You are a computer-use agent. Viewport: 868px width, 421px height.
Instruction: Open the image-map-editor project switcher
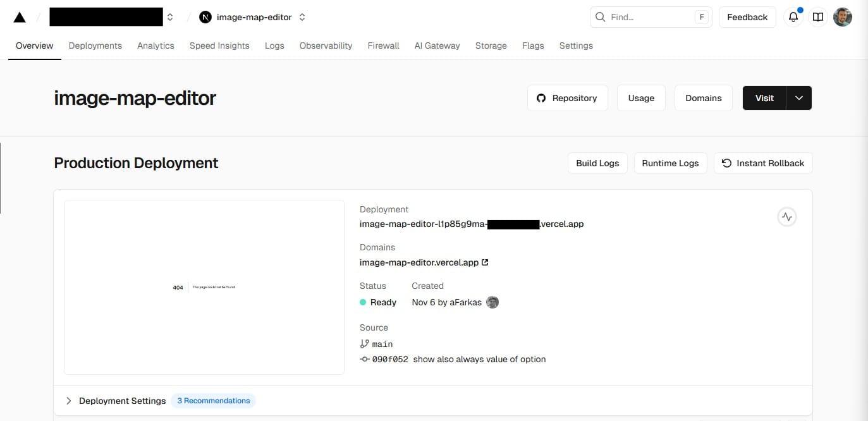302,17
